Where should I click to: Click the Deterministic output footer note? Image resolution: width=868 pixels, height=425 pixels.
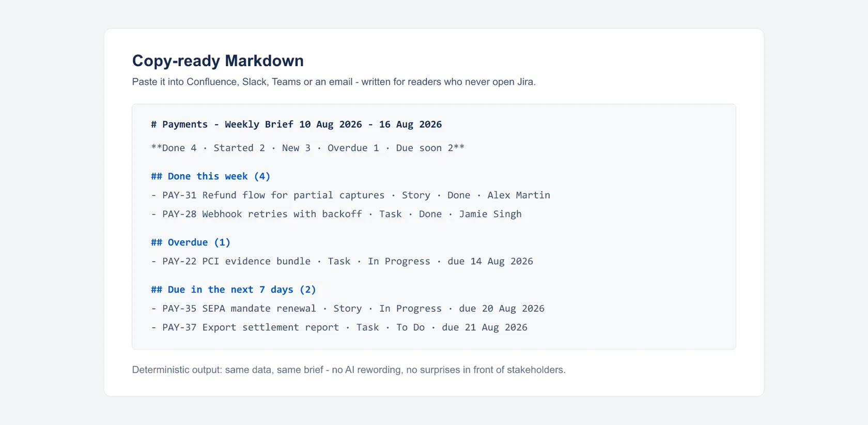(349, 370)
